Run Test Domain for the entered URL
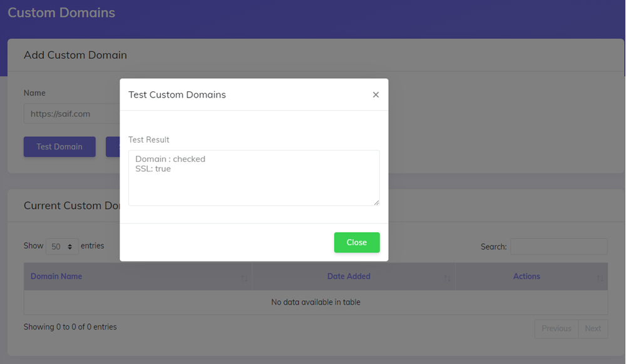The height and width of the screenshot is (364, 626). pyautogui.click(x=59, y=146)
